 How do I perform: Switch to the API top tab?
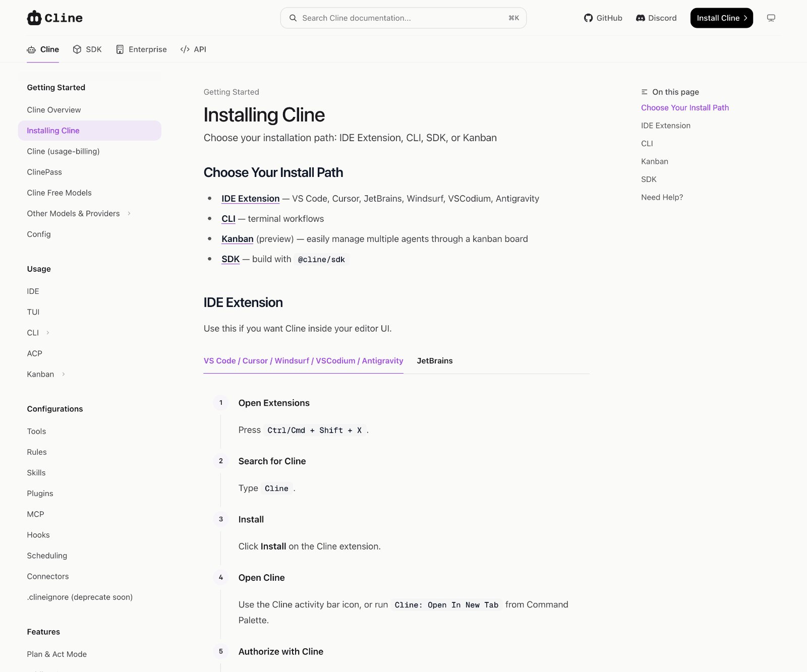point(193,49)
